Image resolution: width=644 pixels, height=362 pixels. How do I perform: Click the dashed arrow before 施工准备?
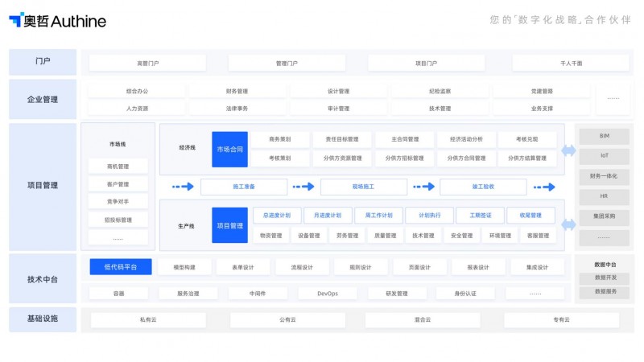click(183, 187)
